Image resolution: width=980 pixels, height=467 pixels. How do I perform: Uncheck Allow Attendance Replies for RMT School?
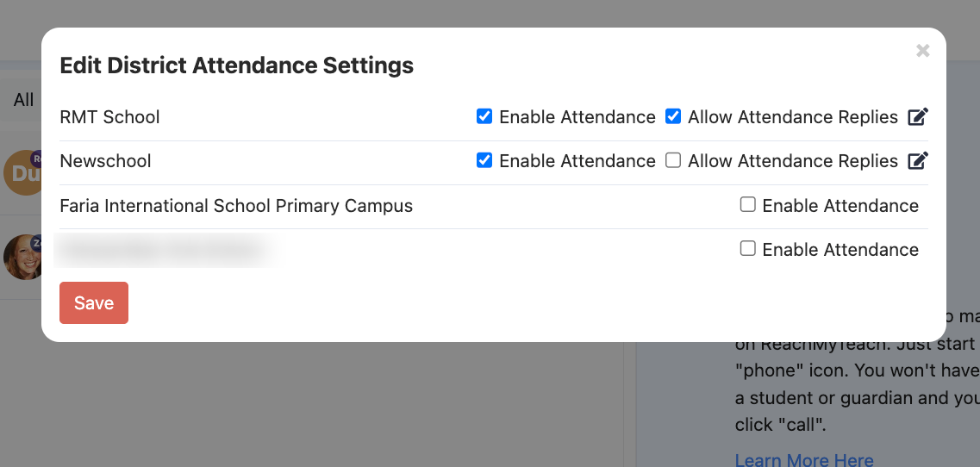[673, 116]
